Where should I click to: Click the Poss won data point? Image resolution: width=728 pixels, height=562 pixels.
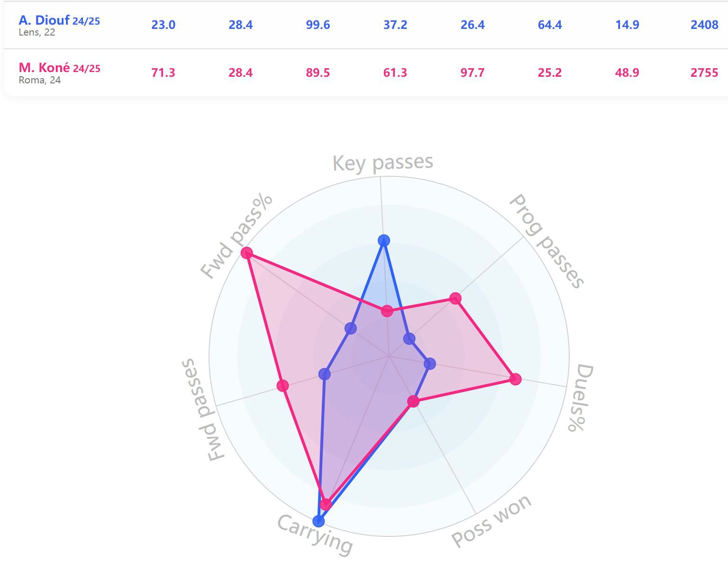pos(414,402)
